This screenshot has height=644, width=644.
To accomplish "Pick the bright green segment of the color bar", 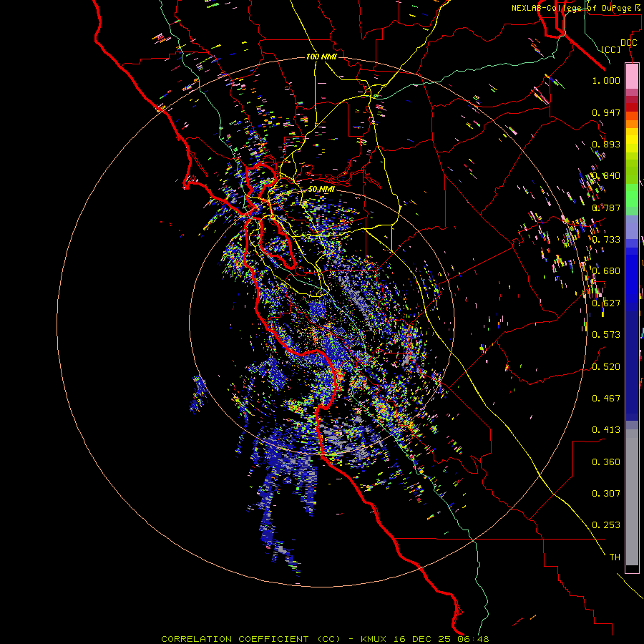I will tap(632, 195).
